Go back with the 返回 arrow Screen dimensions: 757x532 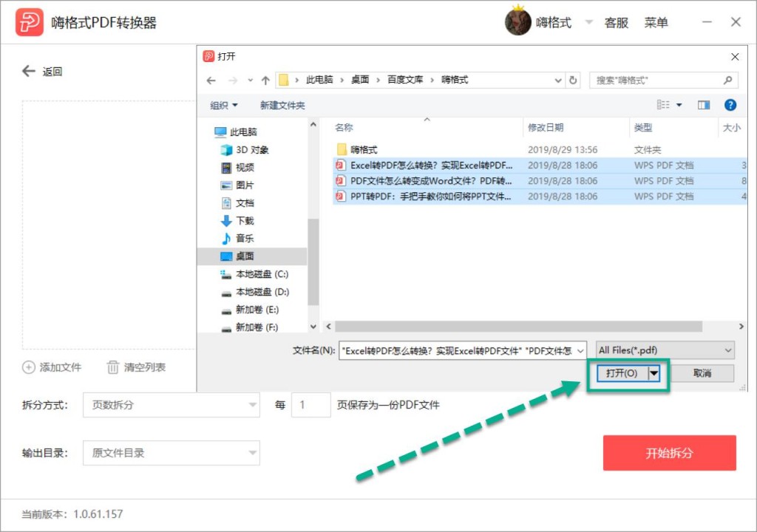click(x=29, y=71)
